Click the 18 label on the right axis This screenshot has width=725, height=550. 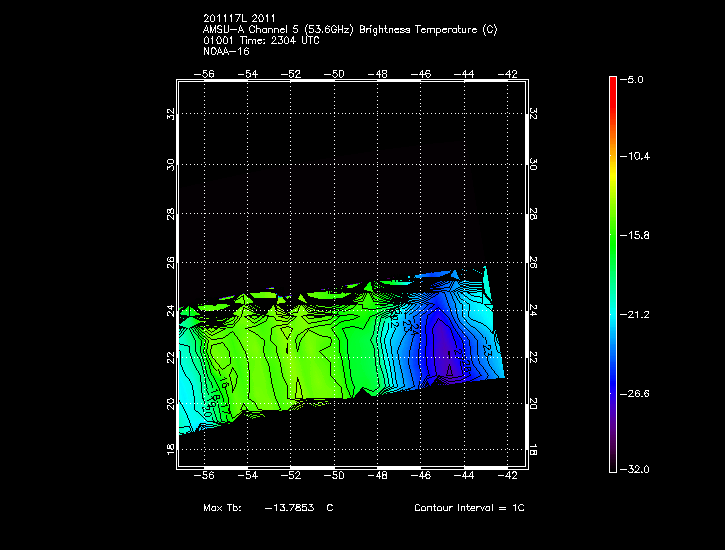coord(532,451)
